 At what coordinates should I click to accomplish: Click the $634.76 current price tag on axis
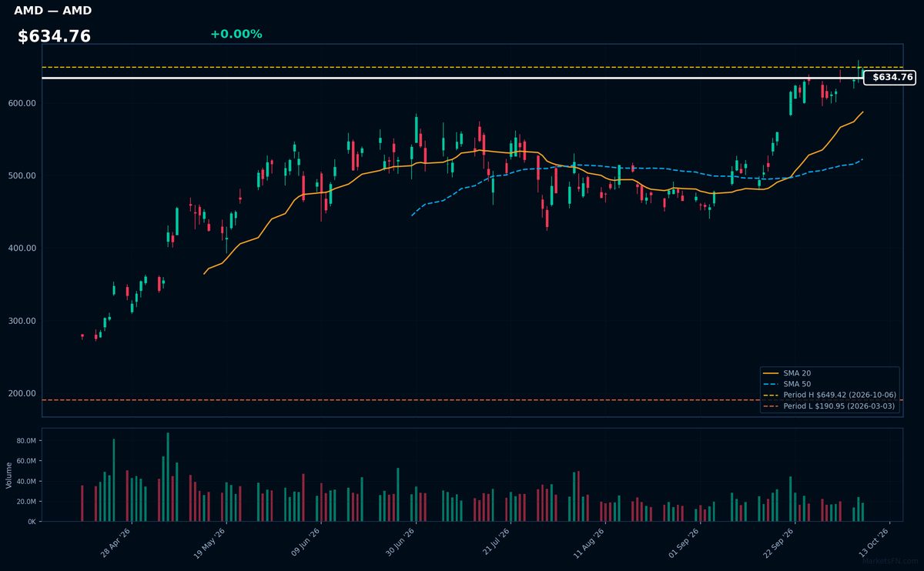(x=889, y=78)
